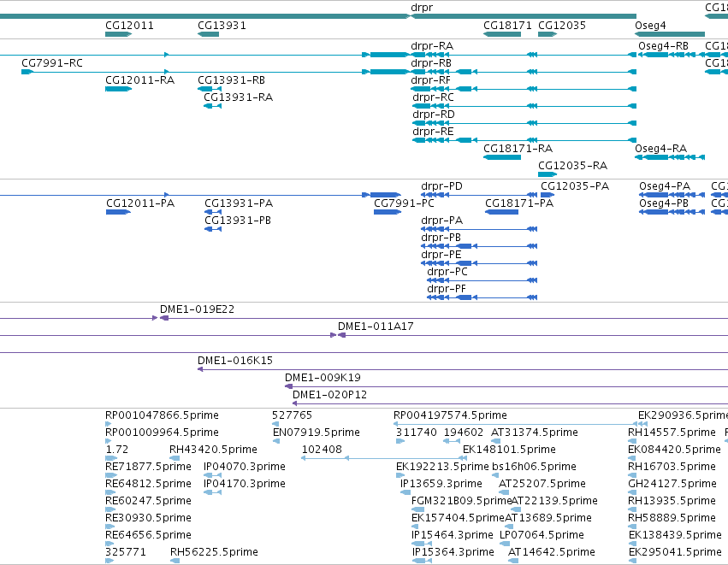Select the drpr-RF transcript label
Viewport: 728px width, 565px height.
430,80
